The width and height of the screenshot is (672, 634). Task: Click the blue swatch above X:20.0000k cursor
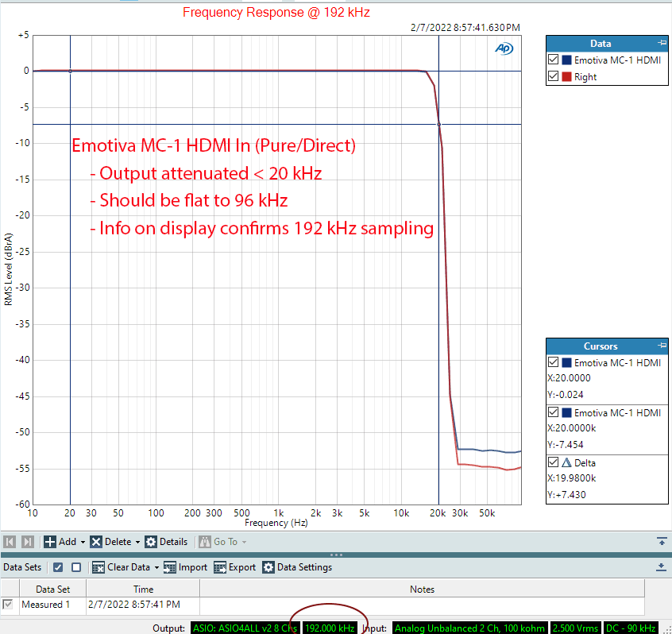point(566,413)
